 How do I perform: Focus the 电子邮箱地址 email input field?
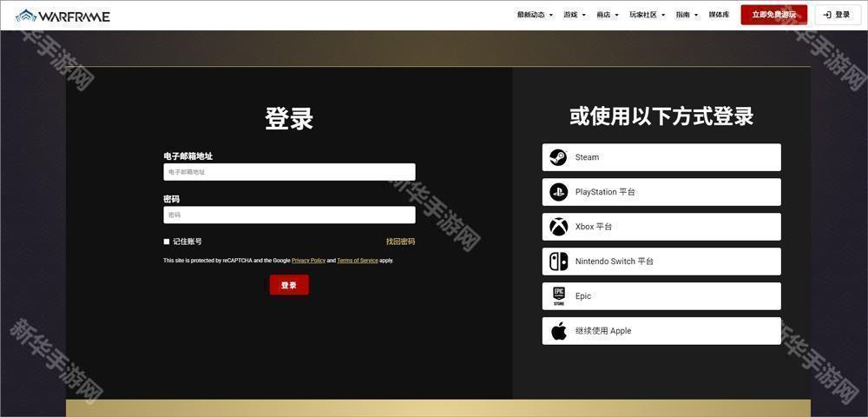pos(289,172)
